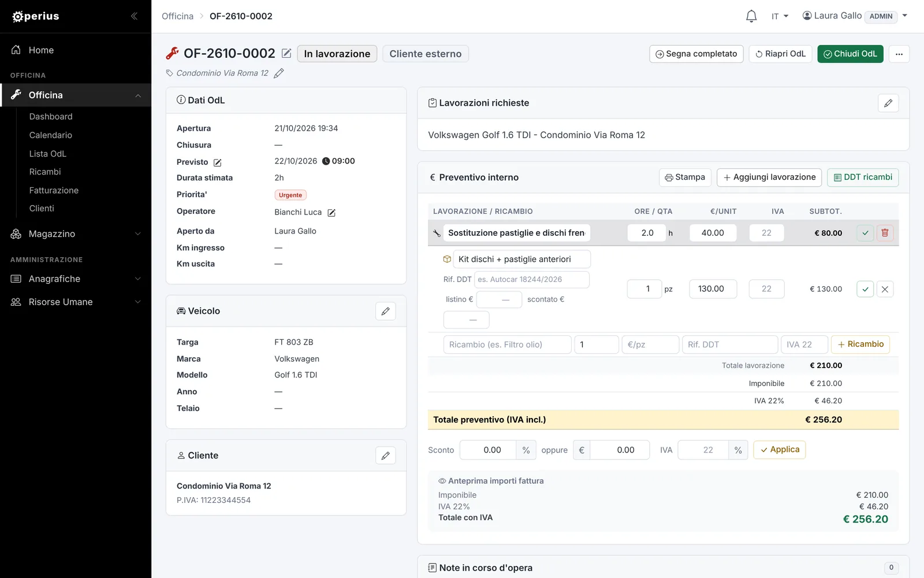Click the Ricambio (es. Filtro olio) input
This screenshot has height=578, width=924.
coord(508,344)
